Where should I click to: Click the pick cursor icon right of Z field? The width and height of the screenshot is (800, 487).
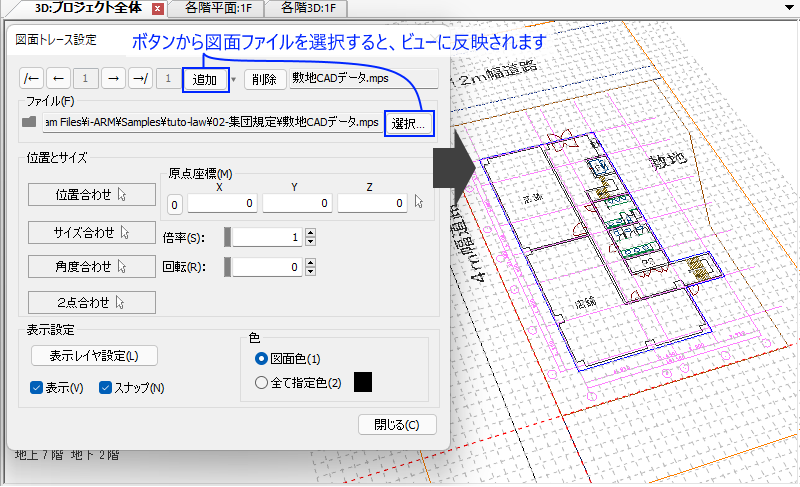pos(420,203)
